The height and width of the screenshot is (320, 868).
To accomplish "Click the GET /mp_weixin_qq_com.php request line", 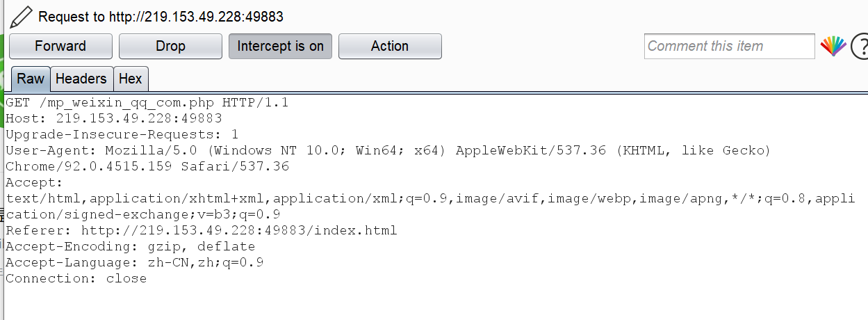I will pos(147,103).
